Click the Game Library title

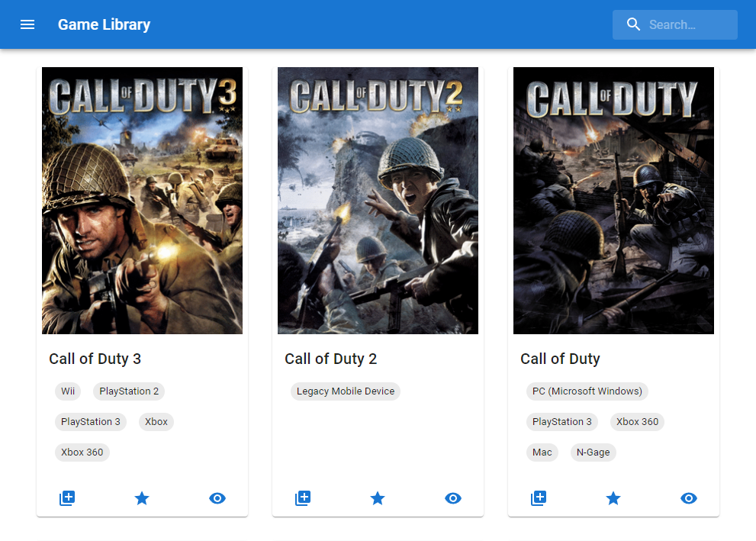click(105, 24)
